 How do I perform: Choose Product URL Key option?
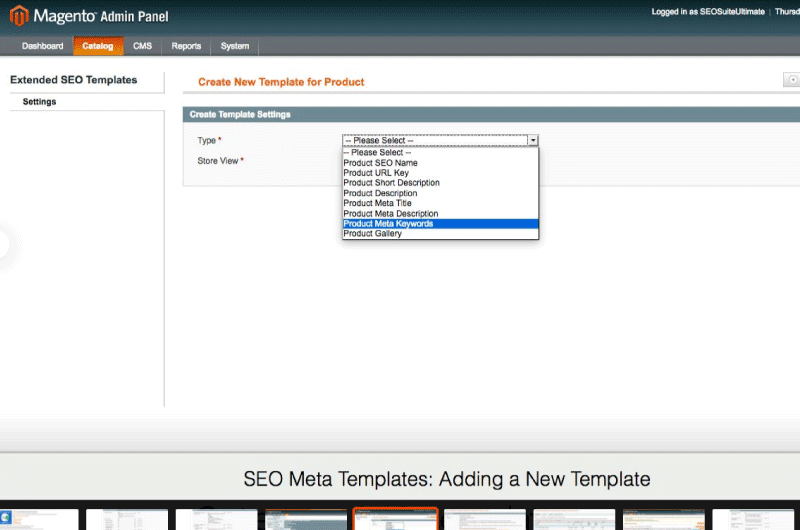coord(440,173)
